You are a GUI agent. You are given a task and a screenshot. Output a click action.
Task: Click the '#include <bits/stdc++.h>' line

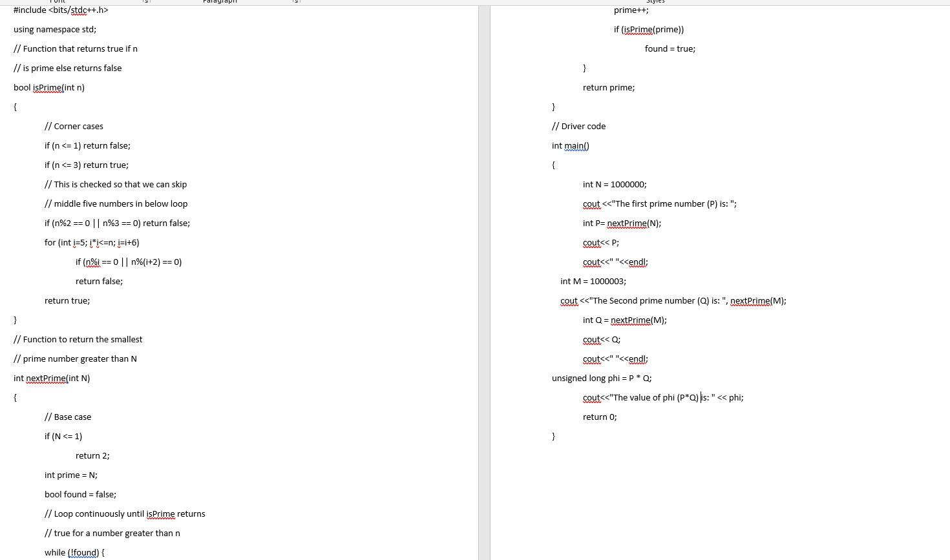[61, 10]
